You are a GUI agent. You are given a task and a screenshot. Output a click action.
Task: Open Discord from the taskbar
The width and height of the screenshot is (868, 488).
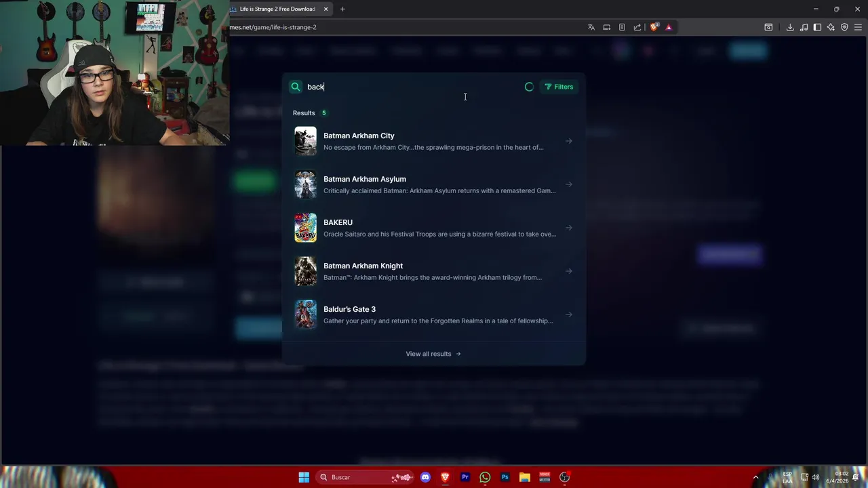[425, 477]
